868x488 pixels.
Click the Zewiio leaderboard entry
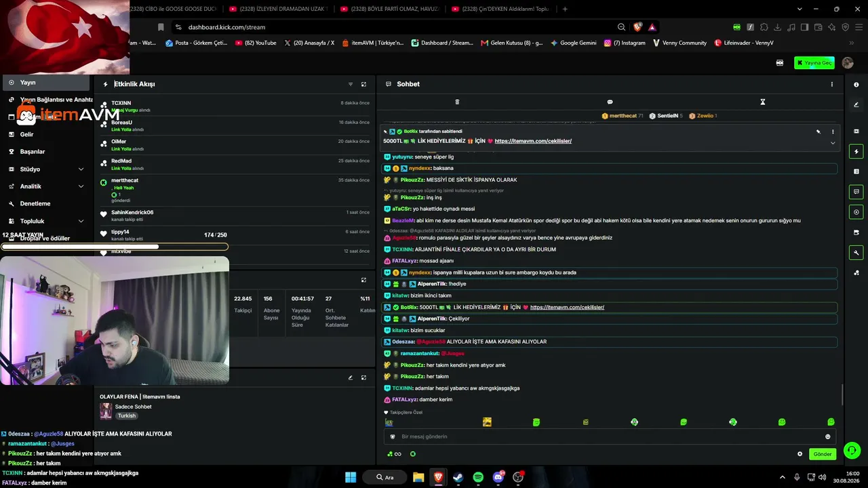click(x=703, y=116)
